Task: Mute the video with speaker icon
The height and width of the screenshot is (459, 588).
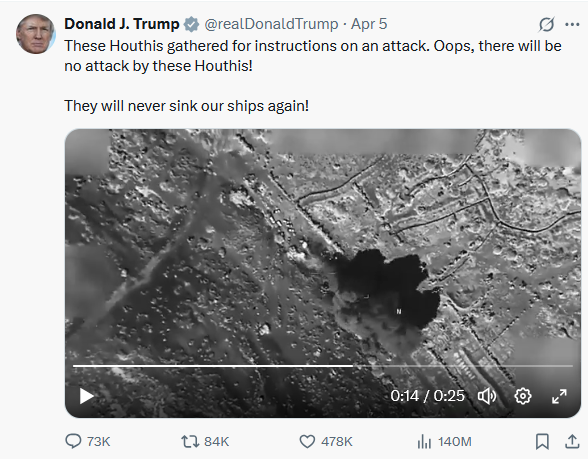Action: pyautogui.click(x=487, y=396)
